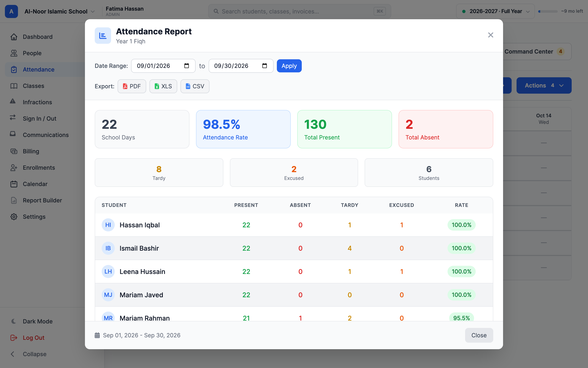This screenshot has width=588, height=368.
Task: Open the Communications inbox icon
Action: [x=13, y=134]
